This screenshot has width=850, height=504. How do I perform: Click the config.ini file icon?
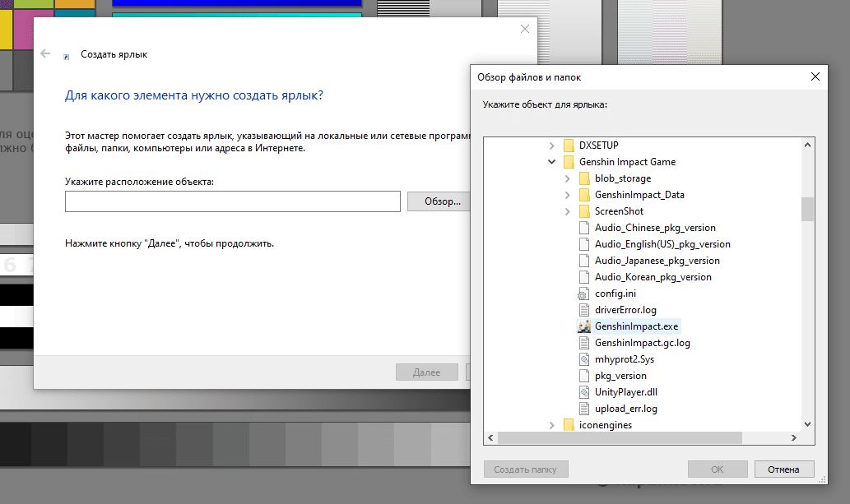pyautogui.click(x=584, y=294)
